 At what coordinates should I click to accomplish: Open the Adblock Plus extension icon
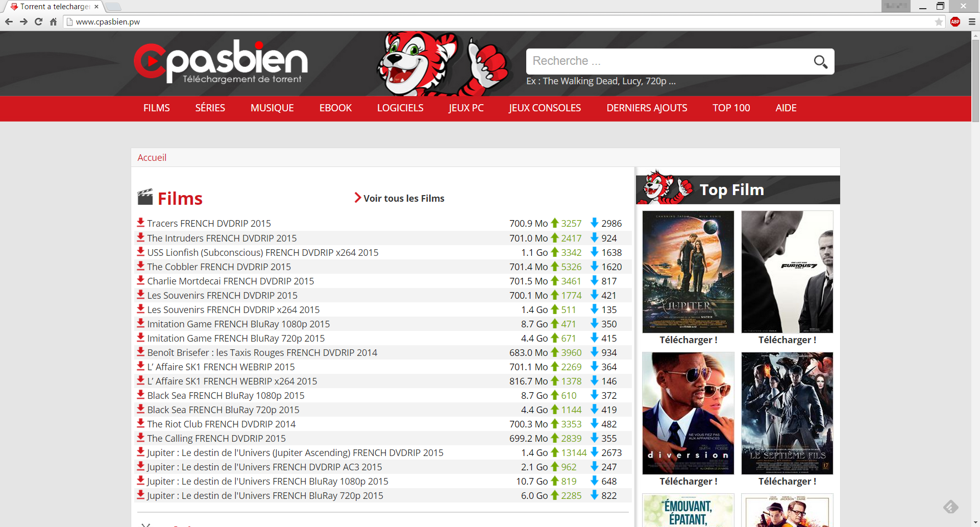tap(955, 21)
